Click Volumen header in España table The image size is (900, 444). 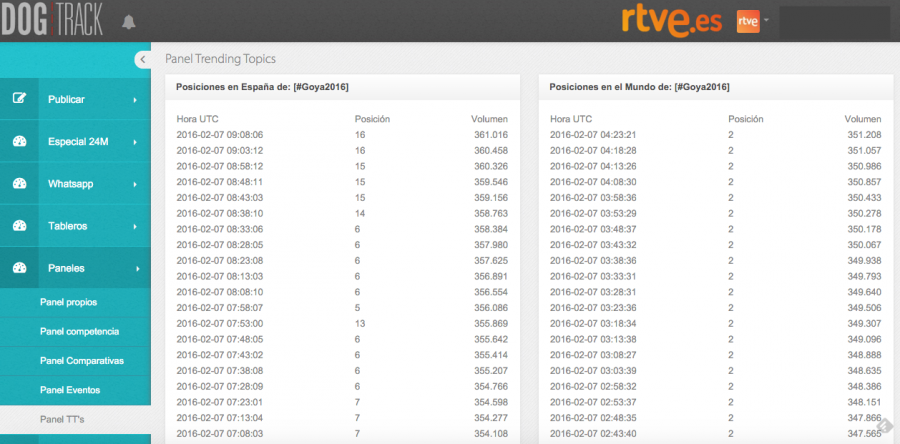coord(490,119)
